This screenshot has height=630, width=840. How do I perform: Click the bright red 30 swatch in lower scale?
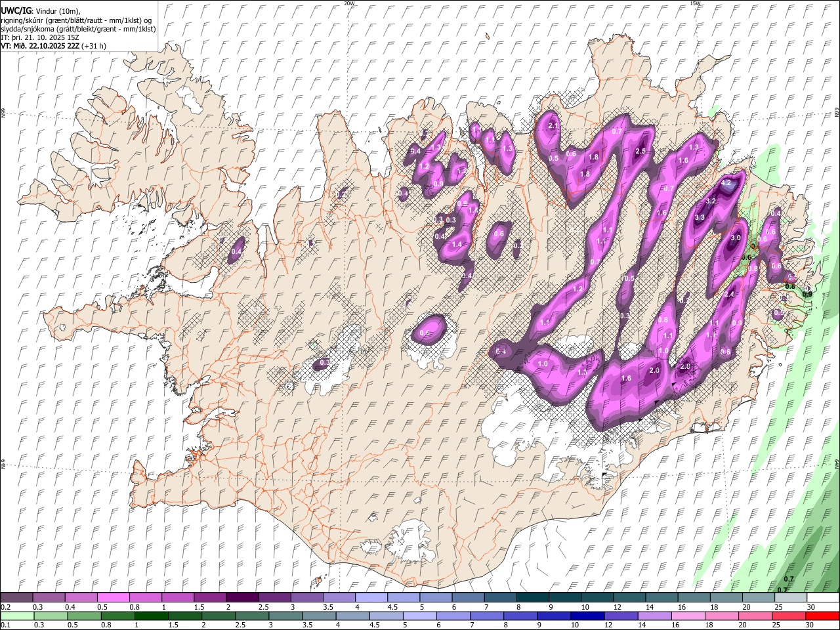coord(823,616)
